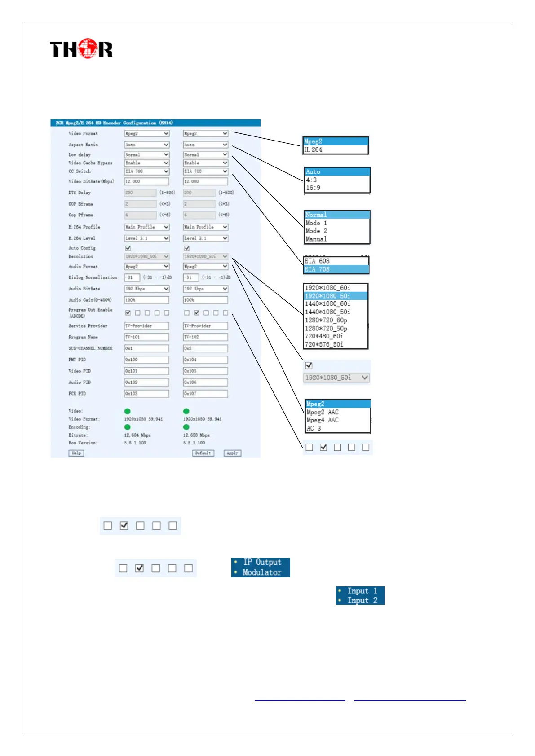The height and width of the screenshot is (756, 535).
Task: Click the left column's Video BitRate input field
Action: point(147,181)
